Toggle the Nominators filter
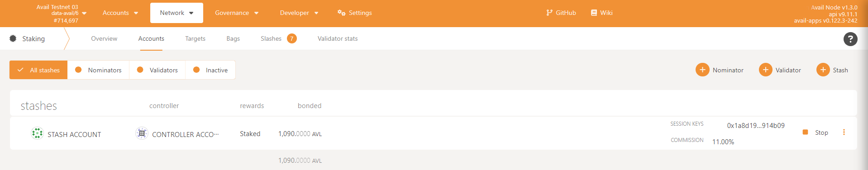Screen dimensions: 868x170 tap(98, 70)
